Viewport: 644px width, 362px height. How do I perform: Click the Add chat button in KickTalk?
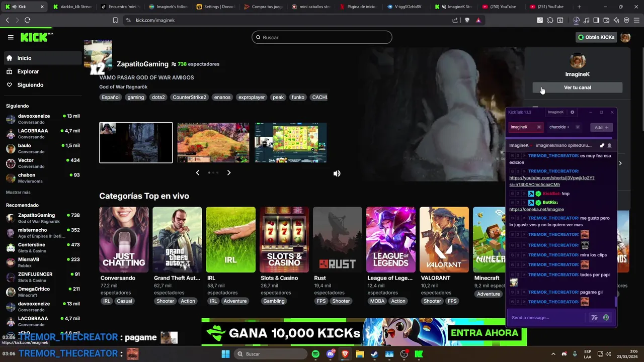[x=601, y=127]
